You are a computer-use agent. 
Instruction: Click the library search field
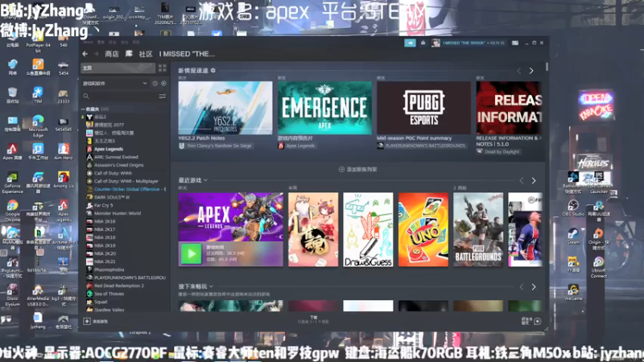point(122,96)
